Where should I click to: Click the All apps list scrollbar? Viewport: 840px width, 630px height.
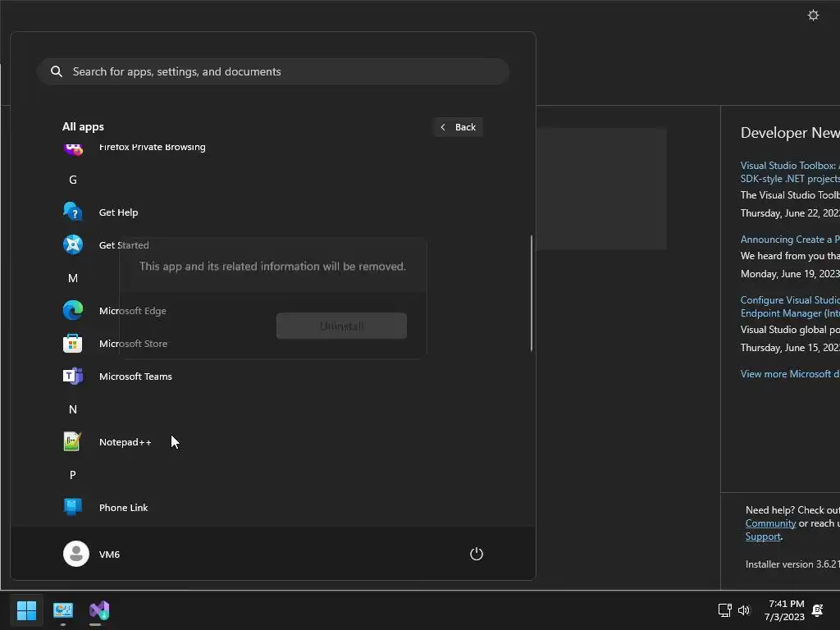[532, 293]
